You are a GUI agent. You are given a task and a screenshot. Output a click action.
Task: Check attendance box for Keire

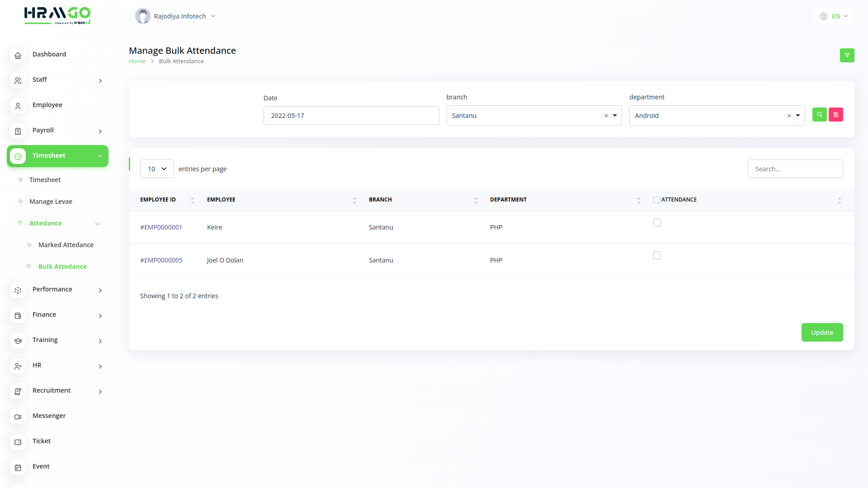click(x=657, y=223)
